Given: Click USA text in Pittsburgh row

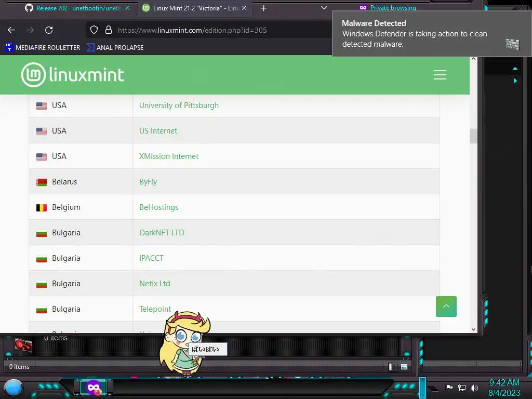Looking at the screenshot, I should 59,105.
